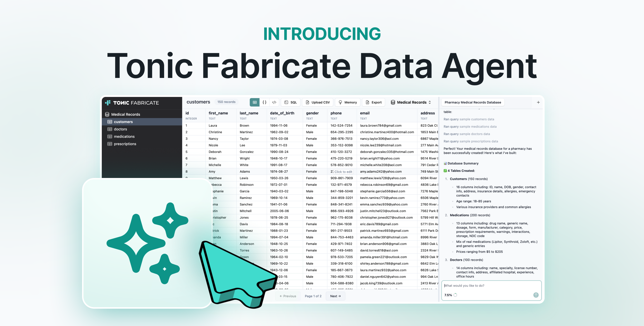This screenshot has height=326, width=644.
Task: Open the Memory panel
Action: [347, 102]
